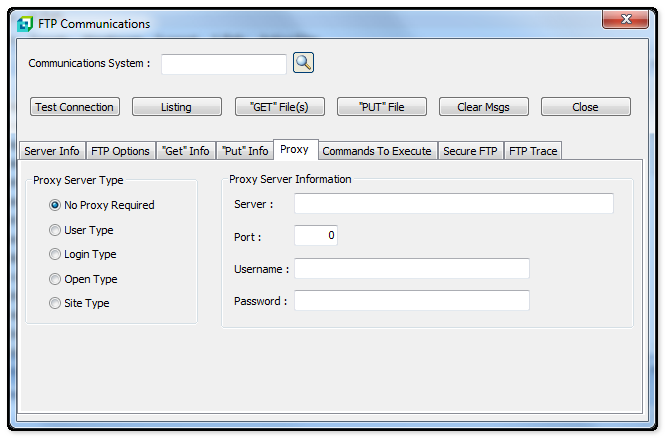Choose Login Type proxy option
The image size is (665, 438).
55,255
